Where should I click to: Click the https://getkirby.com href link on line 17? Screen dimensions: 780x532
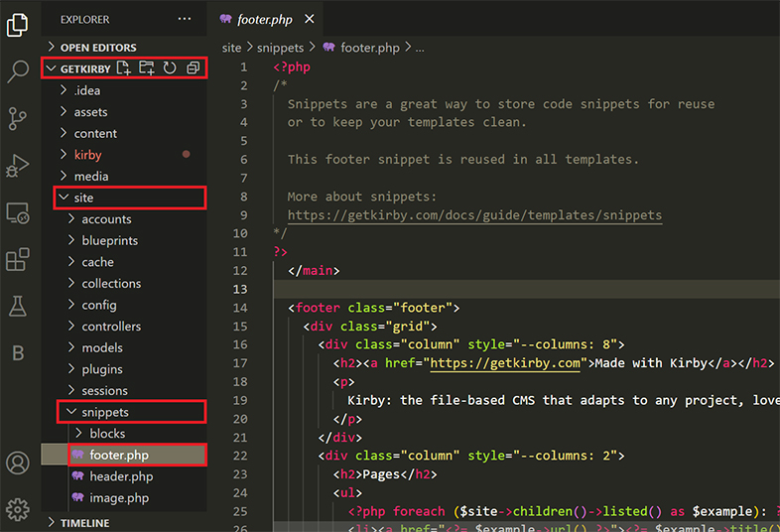[x=505, y=363]
